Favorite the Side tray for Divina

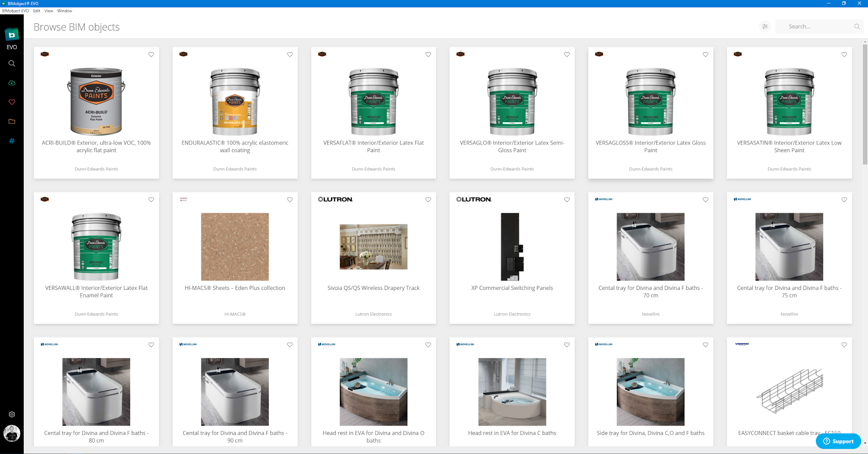705,345
